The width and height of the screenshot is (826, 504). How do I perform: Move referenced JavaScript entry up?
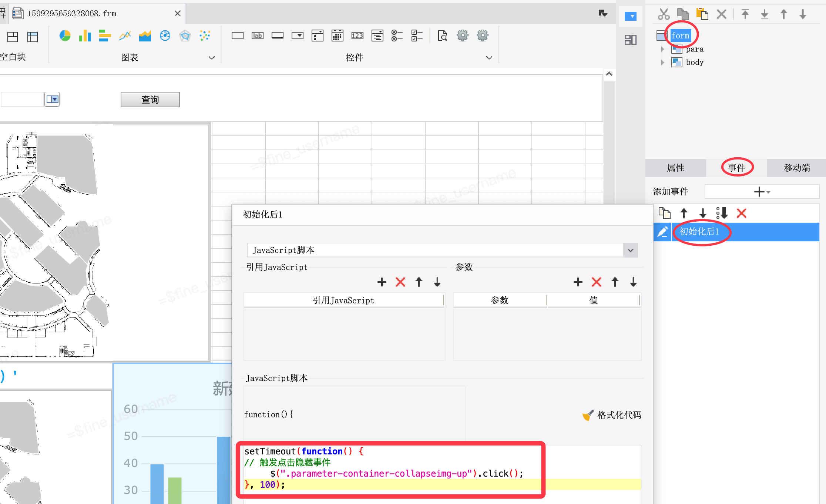click(419, 282)
